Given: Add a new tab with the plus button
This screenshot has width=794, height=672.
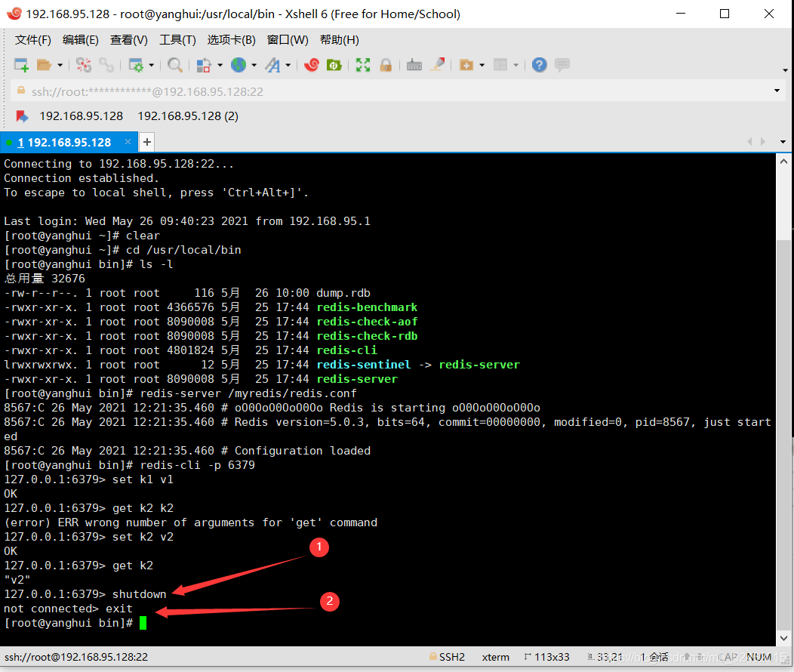Looking at the screenshot, I should point(147,142).
